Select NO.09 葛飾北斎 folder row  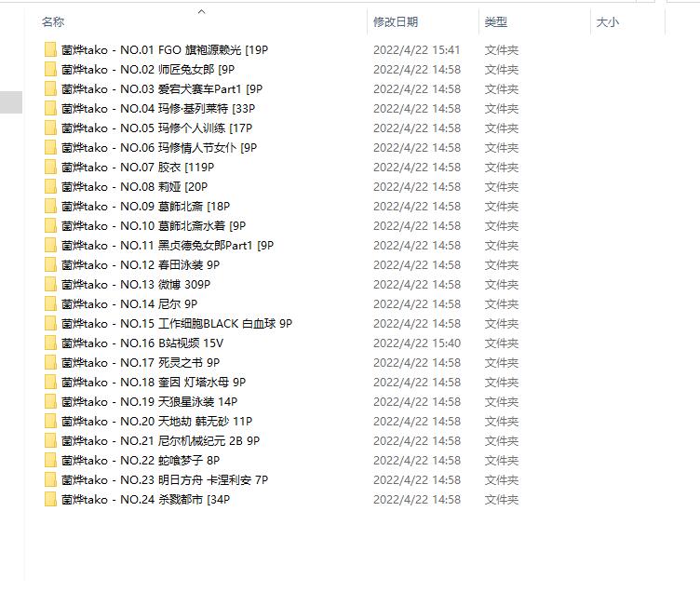coord(281,207)
